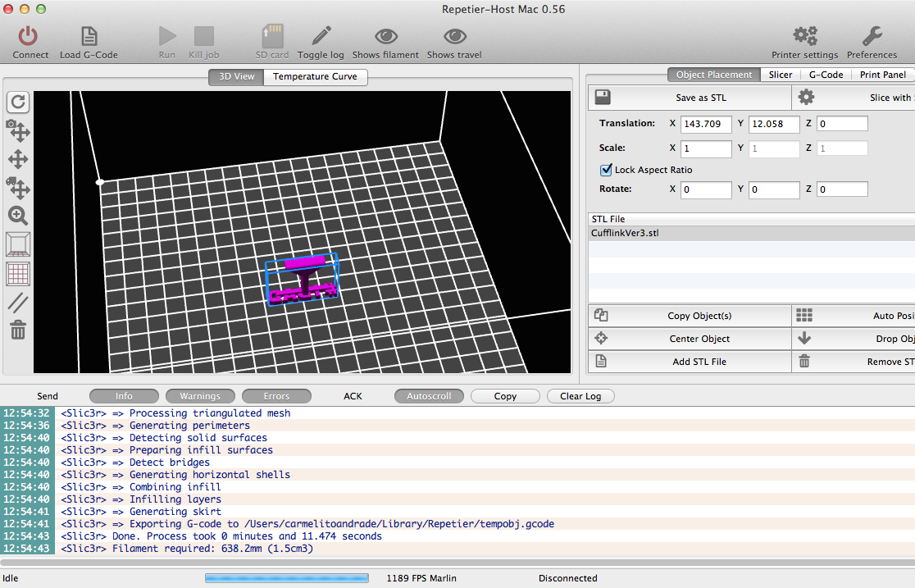Click the STL File column header

pyautogui.click(x=752, y=219)
